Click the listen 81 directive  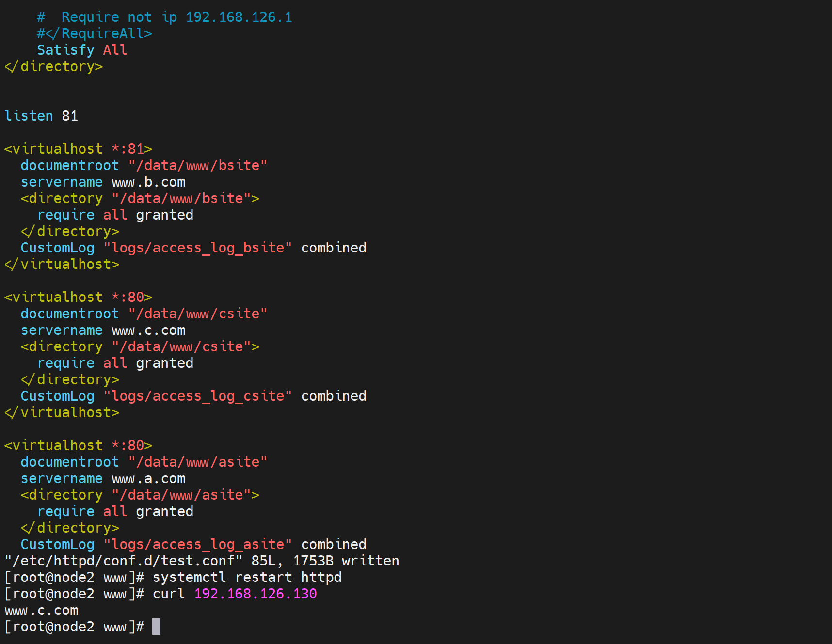tap(41, 116)
